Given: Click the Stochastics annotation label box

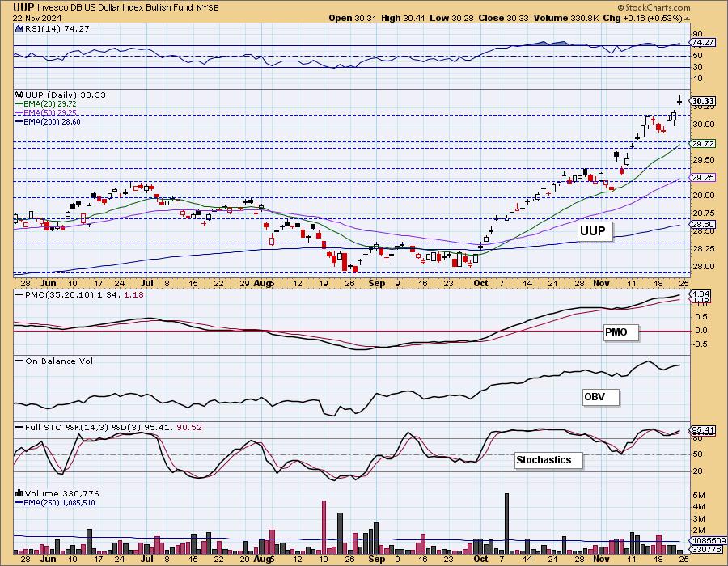Looking at the screenshot, I should click(x=548, y=460).
